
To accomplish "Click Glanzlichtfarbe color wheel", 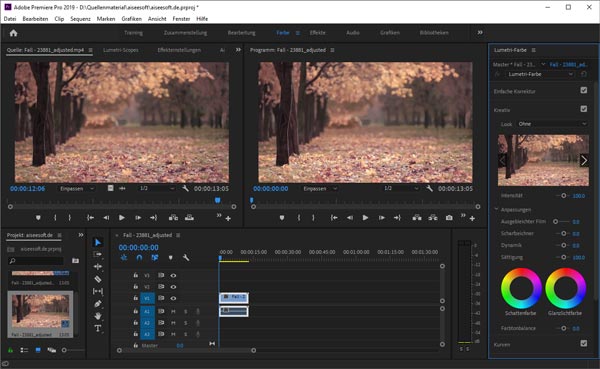I will [565, 288].
